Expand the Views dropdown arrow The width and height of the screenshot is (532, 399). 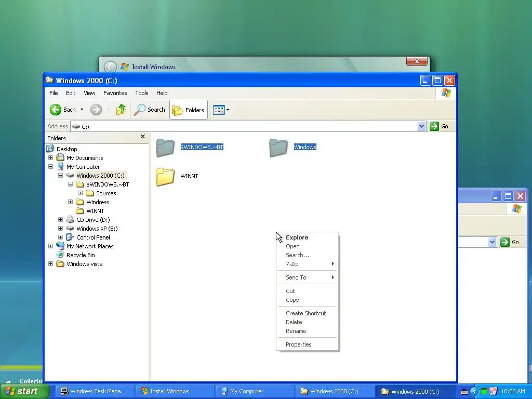pyautogui.click(x=228, y=110)
